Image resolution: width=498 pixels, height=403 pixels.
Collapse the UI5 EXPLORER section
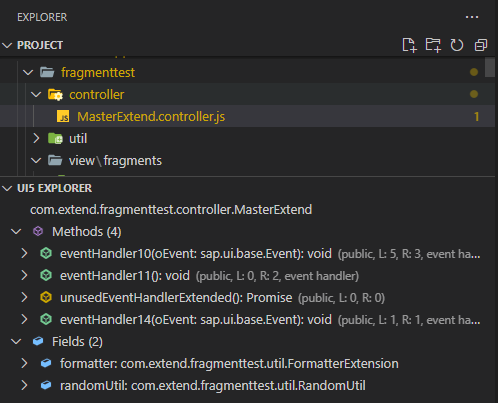point(7,188)
